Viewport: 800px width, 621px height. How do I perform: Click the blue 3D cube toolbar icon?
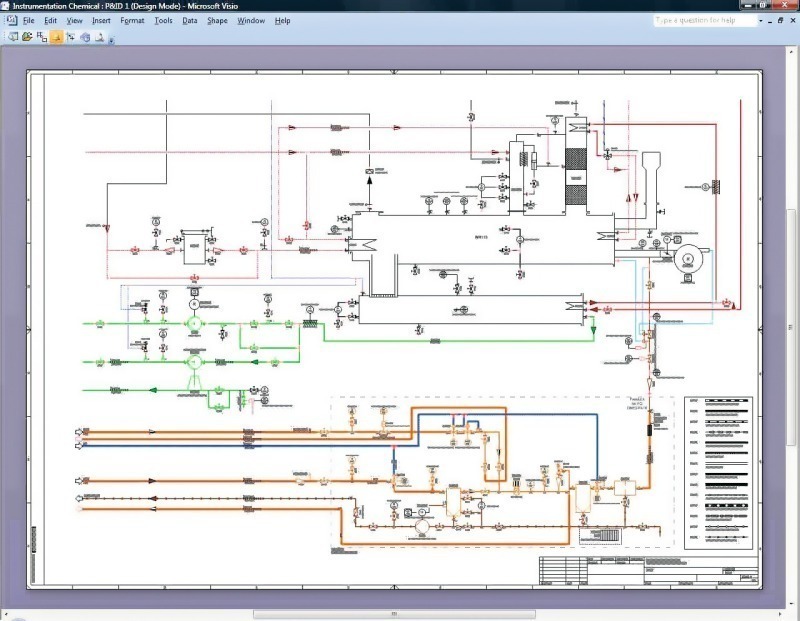tap(86, 37)
